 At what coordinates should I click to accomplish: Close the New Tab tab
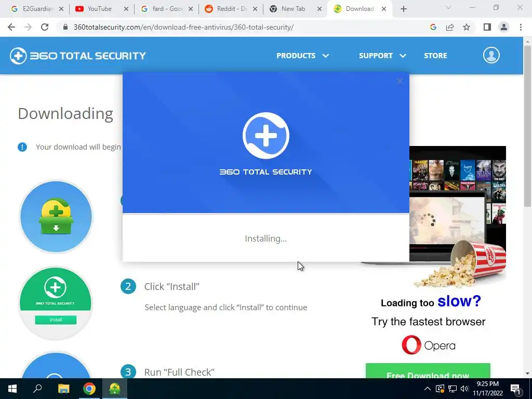pyautogui.click(x=320, y=9)
